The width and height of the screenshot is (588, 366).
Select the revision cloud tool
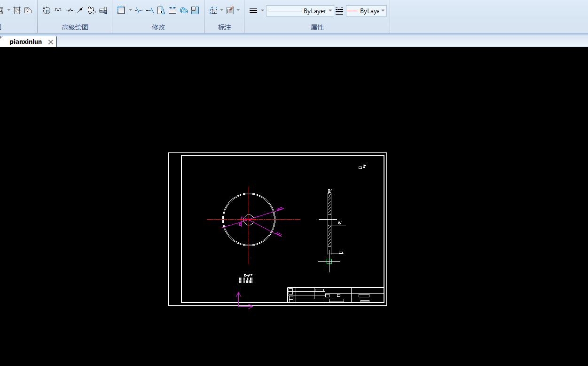[x=92, y=10]
